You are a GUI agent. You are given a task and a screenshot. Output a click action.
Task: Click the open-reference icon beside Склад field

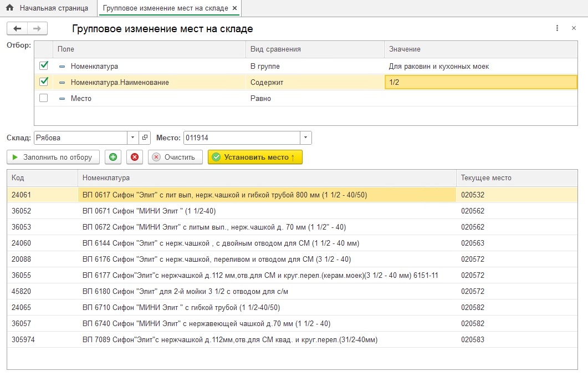coord(145,138)
